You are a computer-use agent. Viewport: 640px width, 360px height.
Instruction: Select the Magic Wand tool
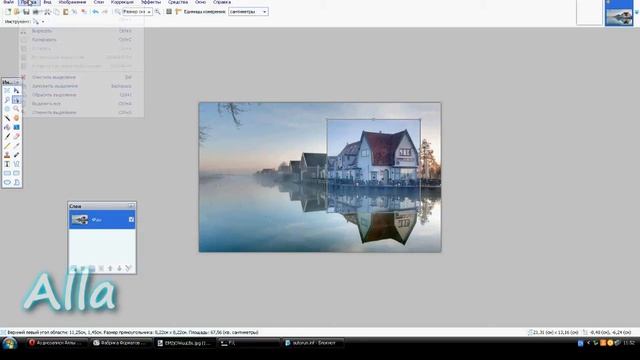coord(7,118)
